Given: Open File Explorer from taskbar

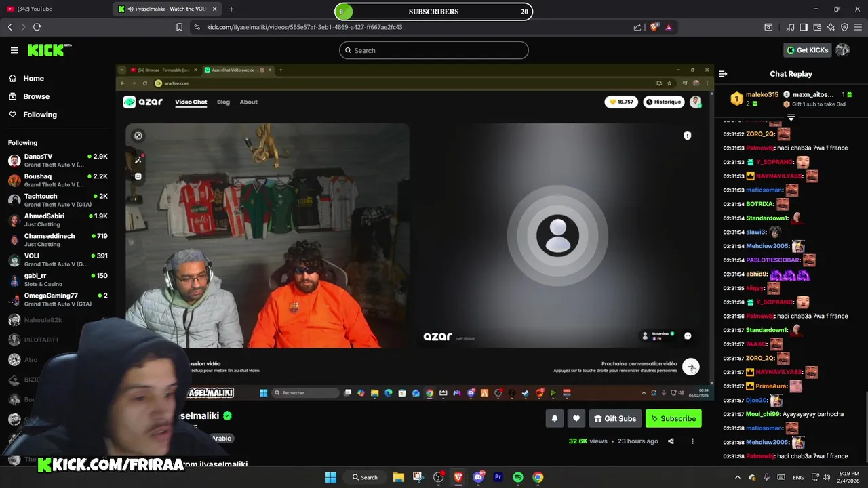Looking at the screenshot, I should point(398,477).
